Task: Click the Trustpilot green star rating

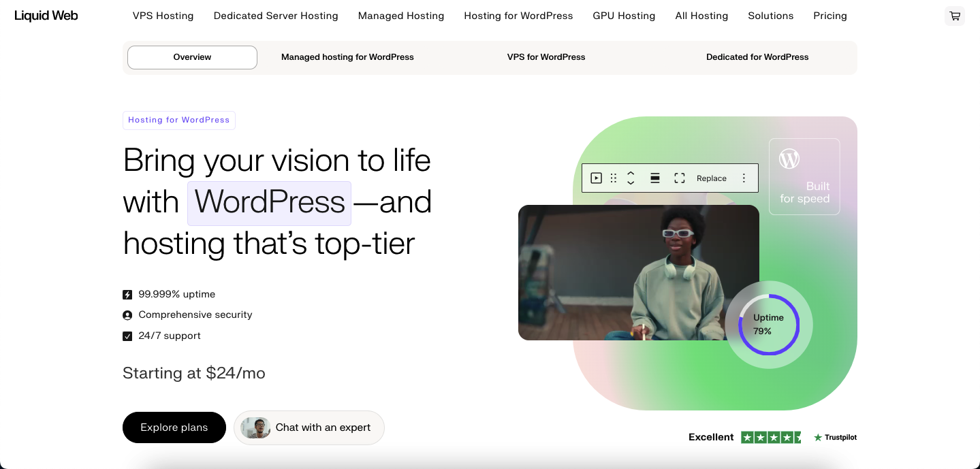Action: tap(771, 437)
